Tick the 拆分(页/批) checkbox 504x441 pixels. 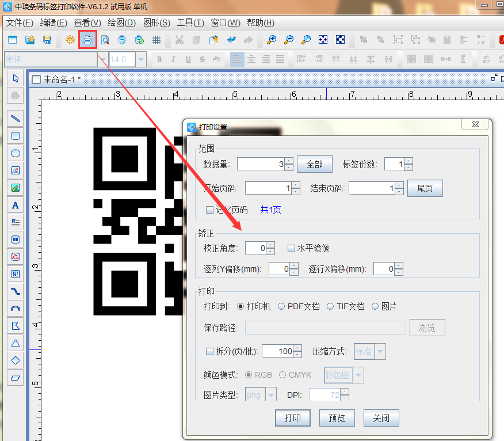(209, 351)
